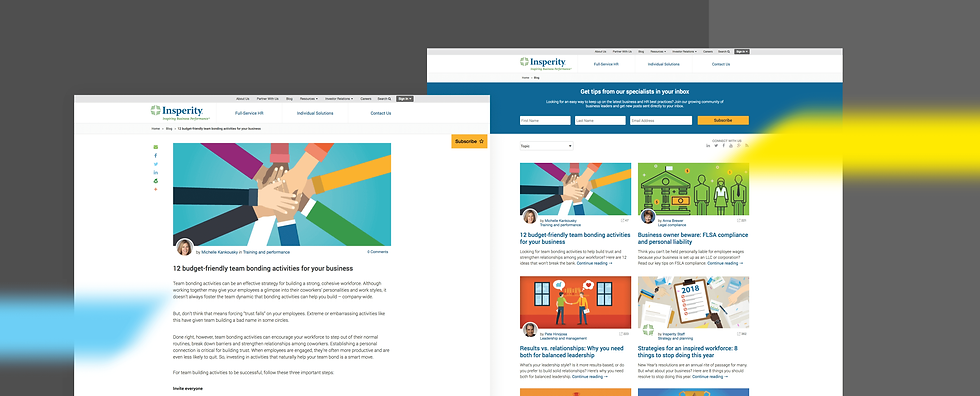Click Insperity logo on article page

coord(180,112)
